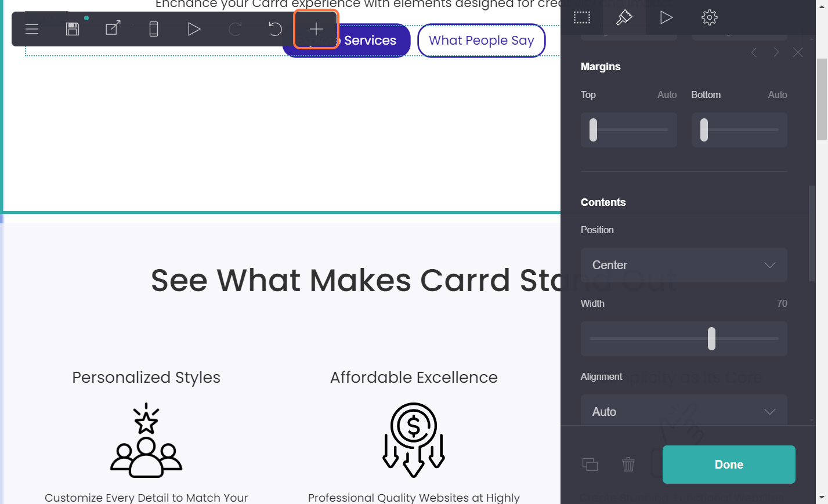Open the Appearance paintbrush tab
The height and width of the screenshot is (504, 828).
(624, 17)
